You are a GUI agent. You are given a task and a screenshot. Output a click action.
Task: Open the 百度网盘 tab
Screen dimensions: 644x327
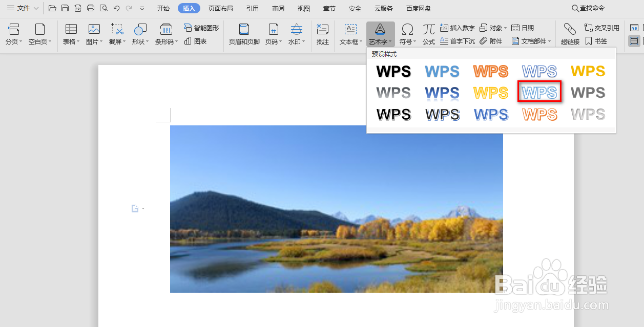click(x=419, y=8)
